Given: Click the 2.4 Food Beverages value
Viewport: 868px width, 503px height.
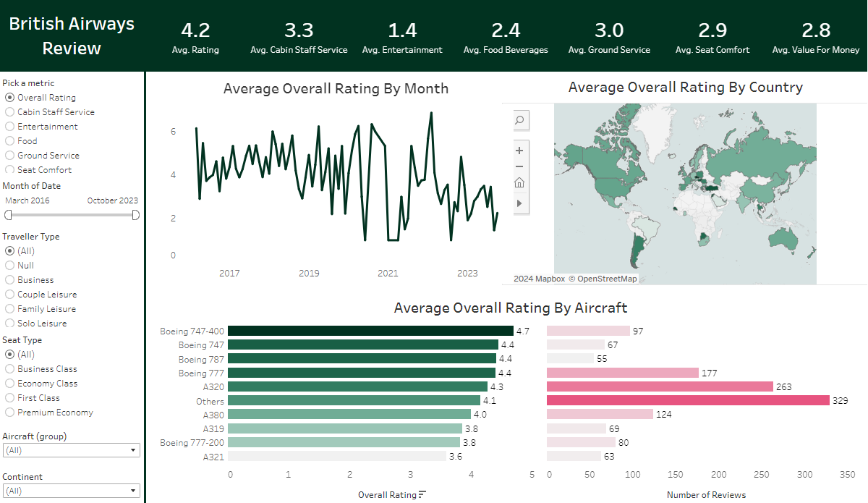Looking at the screenshot, I should pos(506,30).
